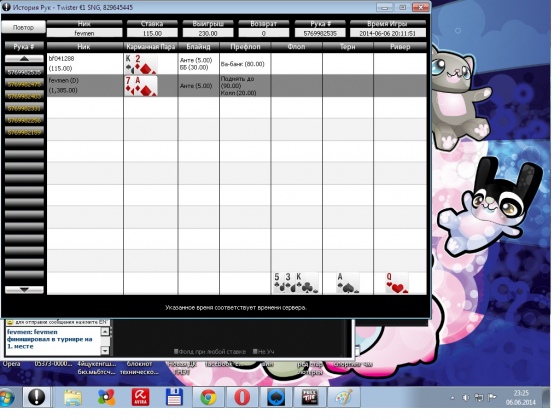Image resolution: width=560 pixels, height=420 pixels.
Task: Select hand number 5769982535 in list
Action: [x=24, y=72]
